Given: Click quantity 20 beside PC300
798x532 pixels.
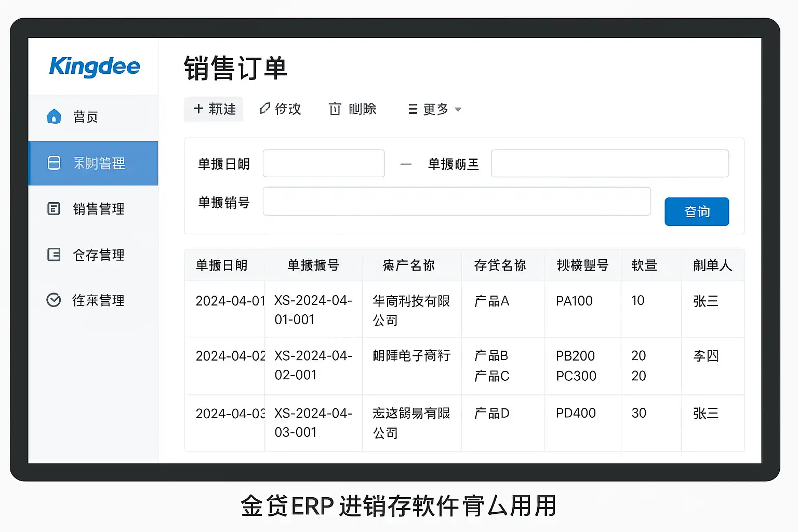Looking at the screenshot, I should (639, 376).
